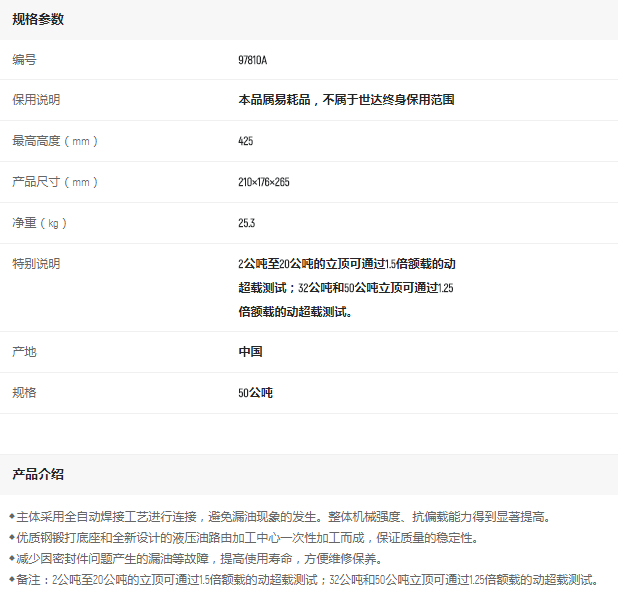Click the 产地 row label

pos(24,352)
